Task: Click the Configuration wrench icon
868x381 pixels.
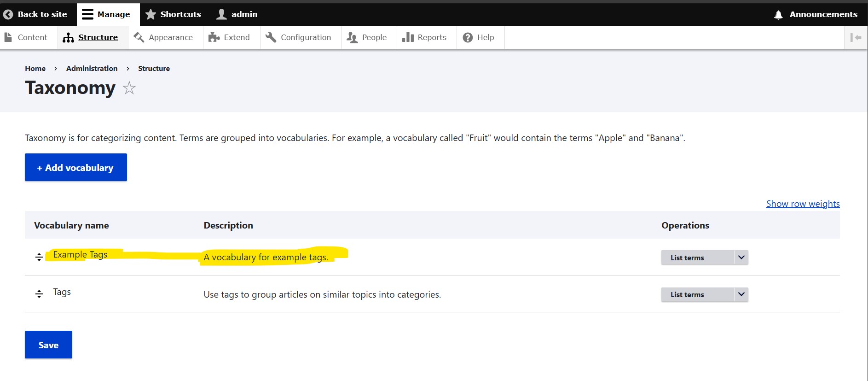Action: coord(271,37)
